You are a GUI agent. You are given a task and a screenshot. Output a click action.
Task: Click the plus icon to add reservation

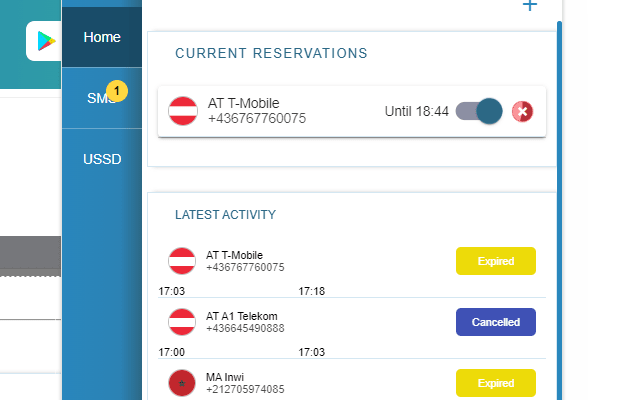click(529, 6)
